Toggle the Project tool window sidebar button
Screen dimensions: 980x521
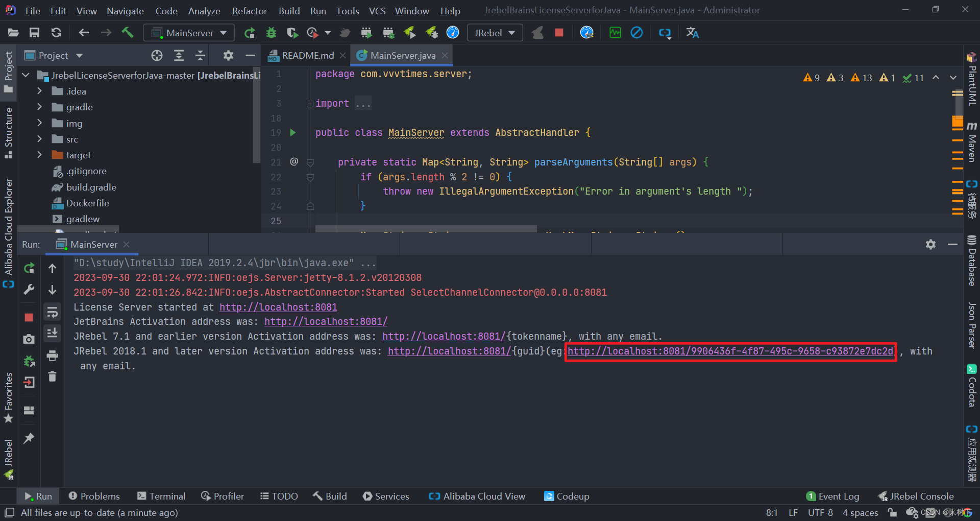pos(8,72)
